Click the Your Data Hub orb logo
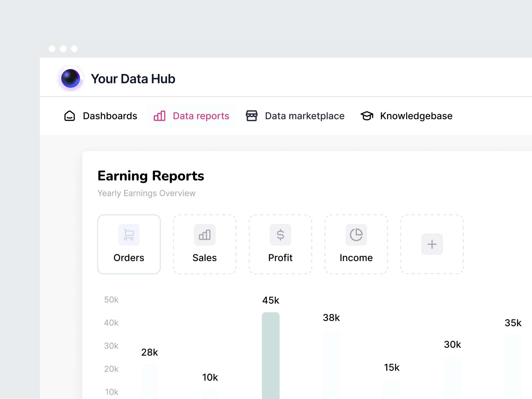 point(70,78)
